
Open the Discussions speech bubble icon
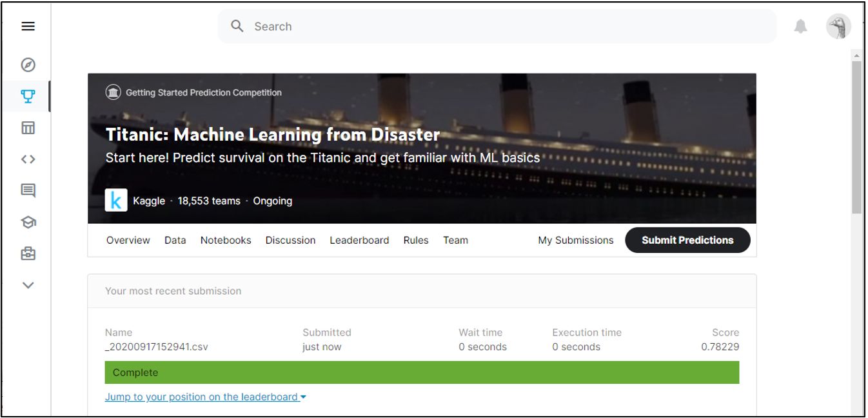click(x=28, y=190)
